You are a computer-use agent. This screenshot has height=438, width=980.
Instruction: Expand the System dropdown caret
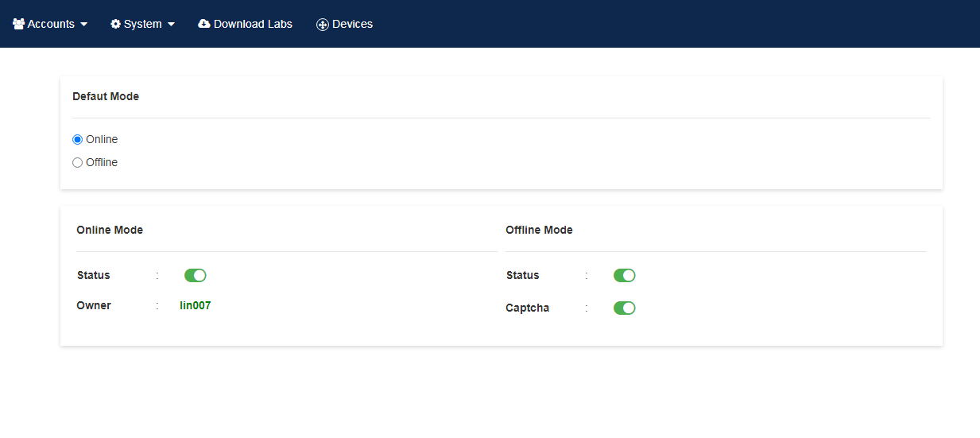[x=171, y=25]
